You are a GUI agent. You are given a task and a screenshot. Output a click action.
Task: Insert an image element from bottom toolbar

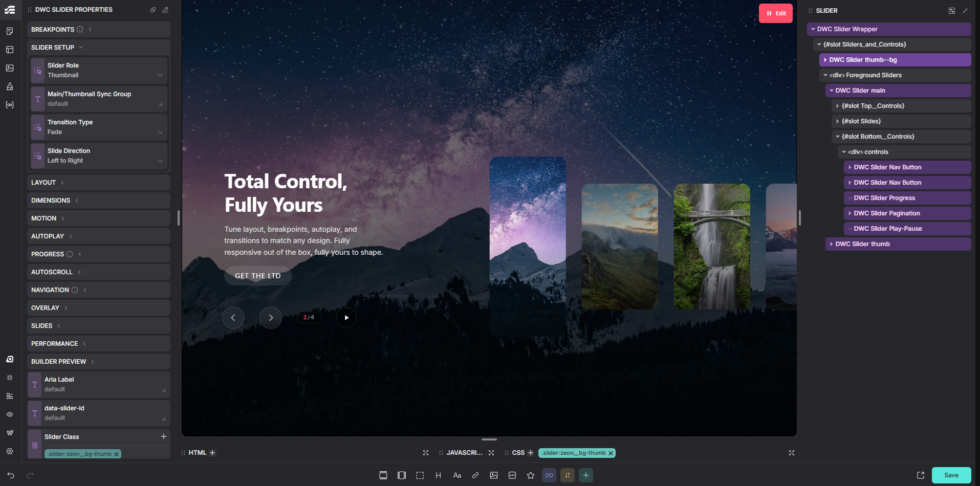(x=494, y=475)
